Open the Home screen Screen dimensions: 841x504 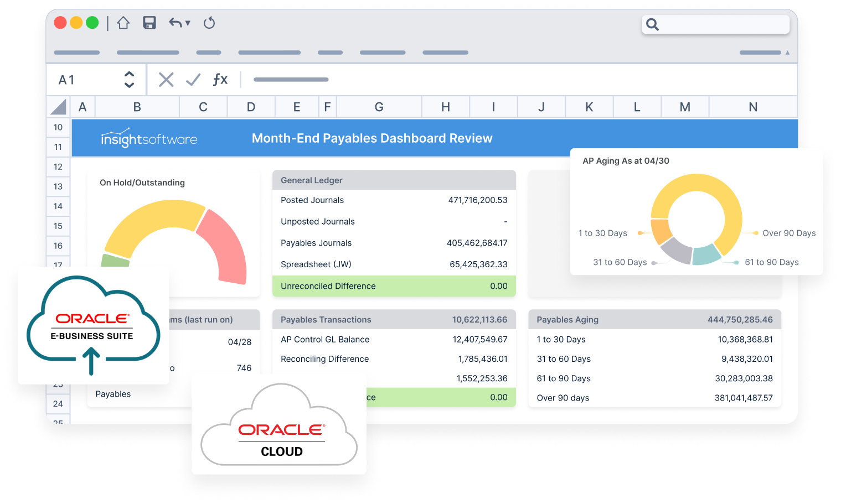point(123,23)
